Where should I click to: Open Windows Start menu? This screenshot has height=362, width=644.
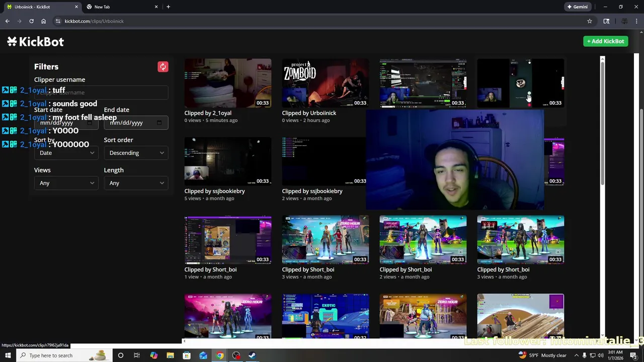[8, 355]
